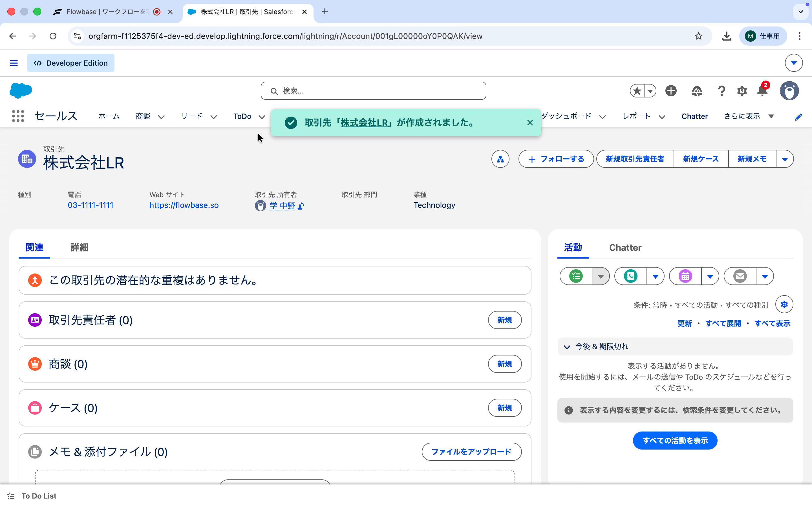Compose an email via the envelope icon
812x507 pixels.
[x=740, y=276]
